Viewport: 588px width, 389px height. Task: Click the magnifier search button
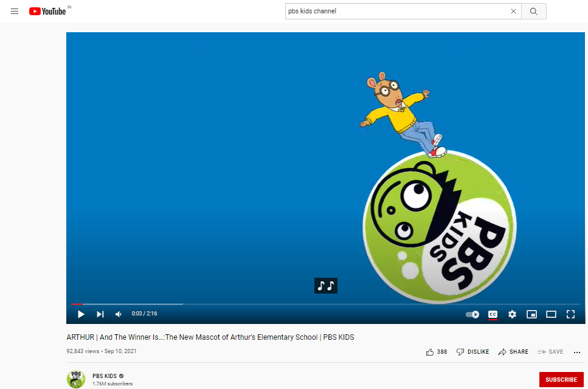click(534, 11)
